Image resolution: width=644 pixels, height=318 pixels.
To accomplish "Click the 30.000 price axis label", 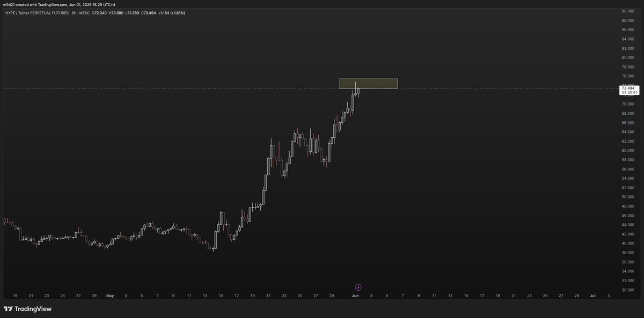I will pyautogui.click(x=628, y=290).
